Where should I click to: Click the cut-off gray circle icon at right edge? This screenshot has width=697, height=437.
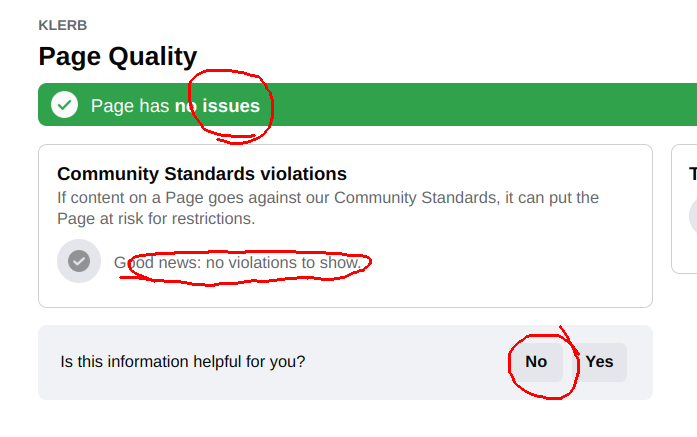coord(693,216)
